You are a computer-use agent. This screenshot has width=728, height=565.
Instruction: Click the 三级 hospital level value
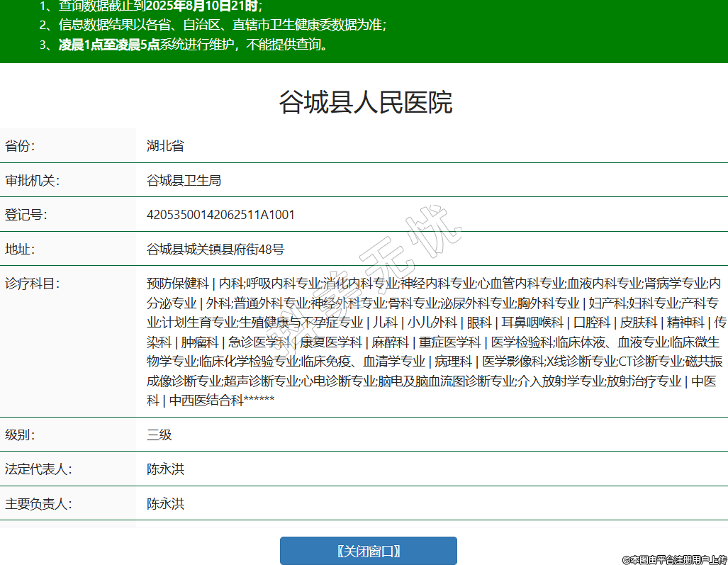(x=159, y=435)
